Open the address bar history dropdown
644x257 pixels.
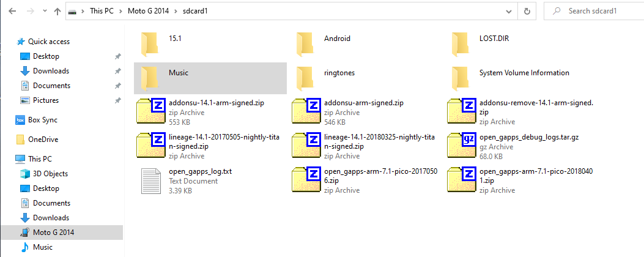pos(509,12)
